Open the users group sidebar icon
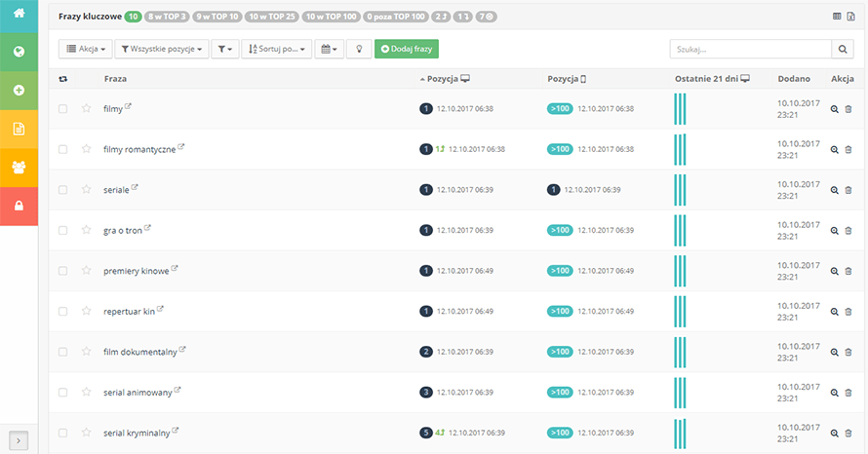 tap(19, 168)
